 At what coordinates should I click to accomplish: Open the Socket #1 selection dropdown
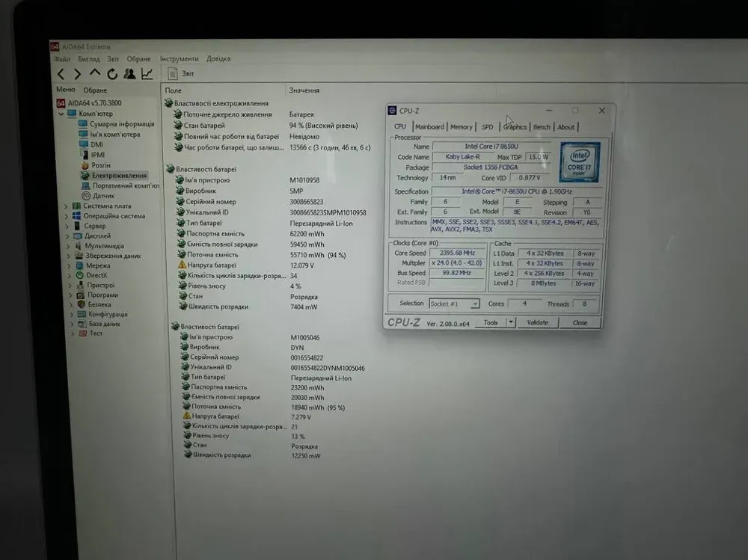click(x=474, y=304)
